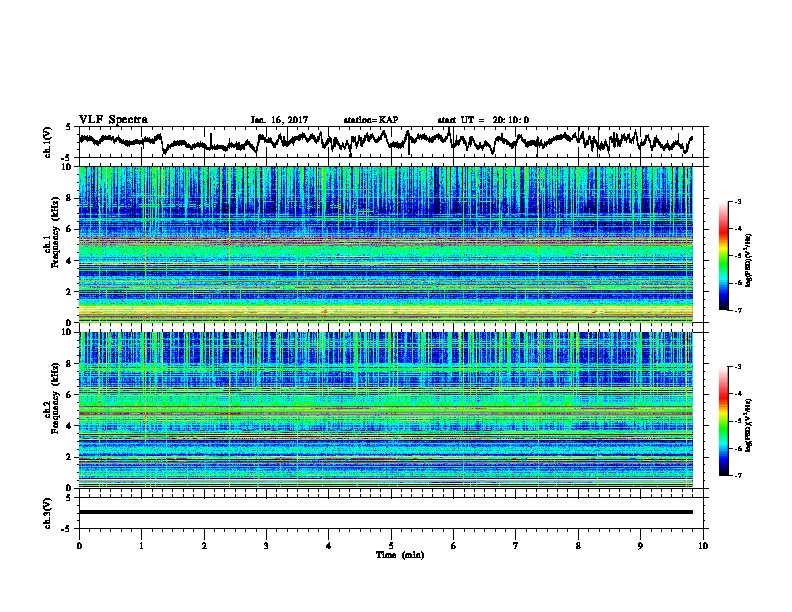The image size is (792, 612).
Task: Click the ch.3(V) flat black trace
Action: point(386,512)
